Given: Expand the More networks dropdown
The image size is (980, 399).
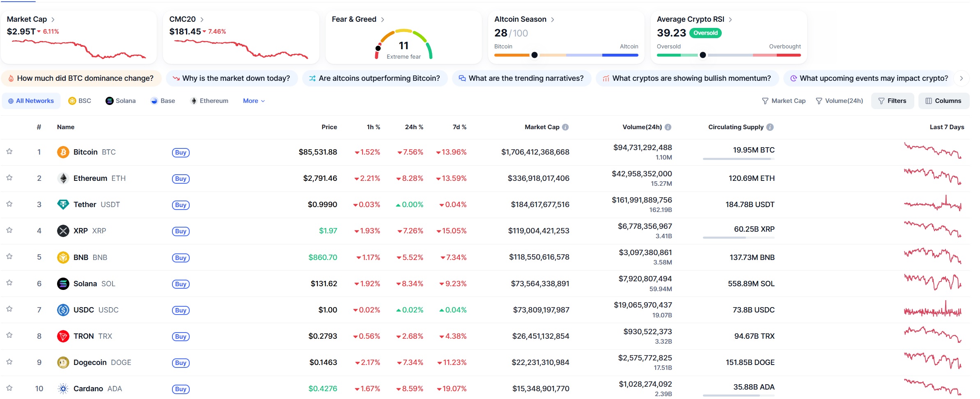Looking at the screenshot, I should click(x=254, y=101).
